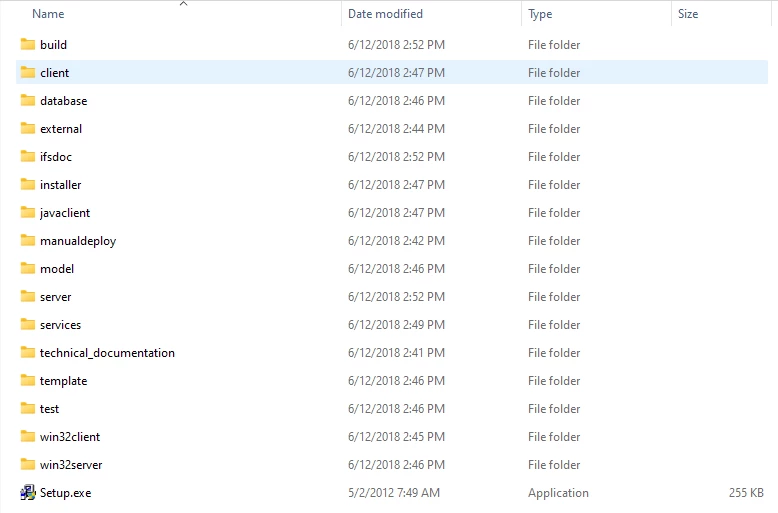The height and width of the screenshot is (513, 778).
Task: Click the 6/12/2018 2:44 PM date
Action: pyautogui.click(x=396, y=128)
